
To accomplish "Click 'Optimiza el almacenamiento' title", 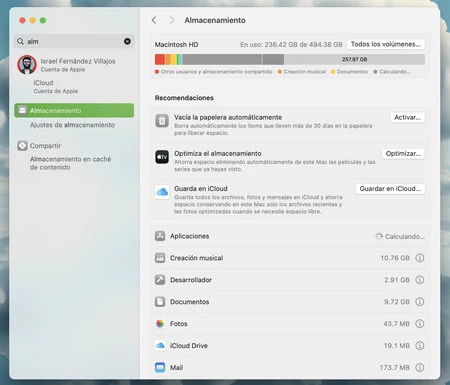I will (x=218, y=154).
